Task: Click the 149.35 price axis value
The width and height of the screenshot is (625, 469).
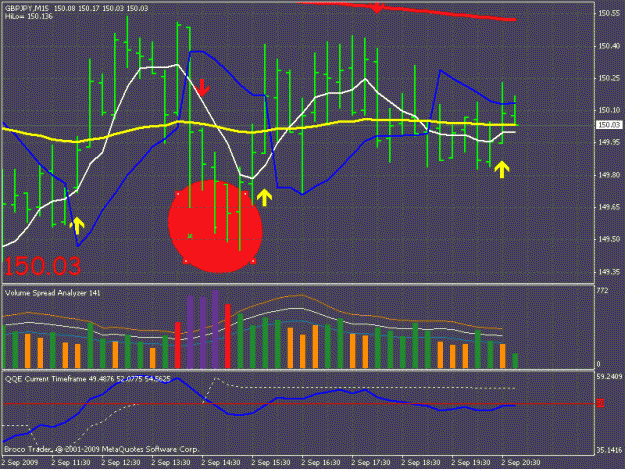Action: [x=609, y=272]
